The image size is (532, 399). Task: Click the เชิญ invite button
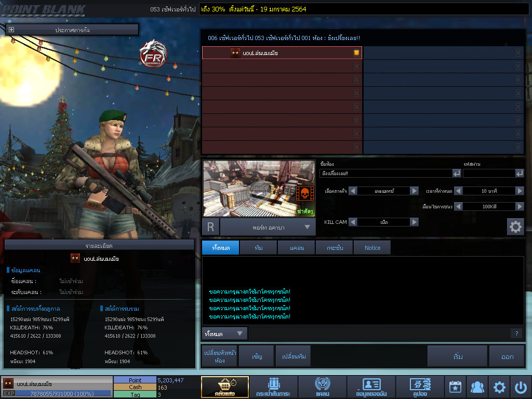(x=257, y=356)
